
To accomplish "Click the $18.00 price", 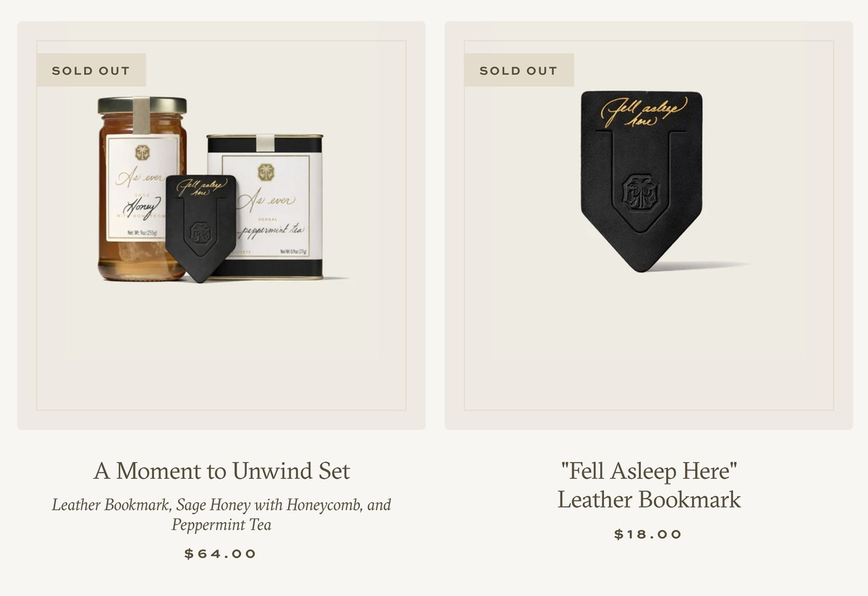I will coord(649,535).
